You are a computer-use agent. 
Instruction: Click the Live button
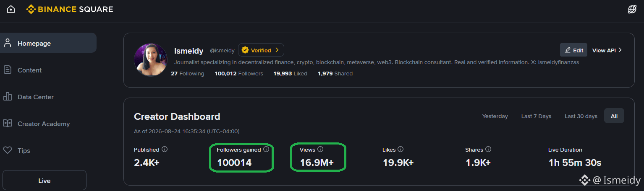pyautogui.click(x=45, y=181)
